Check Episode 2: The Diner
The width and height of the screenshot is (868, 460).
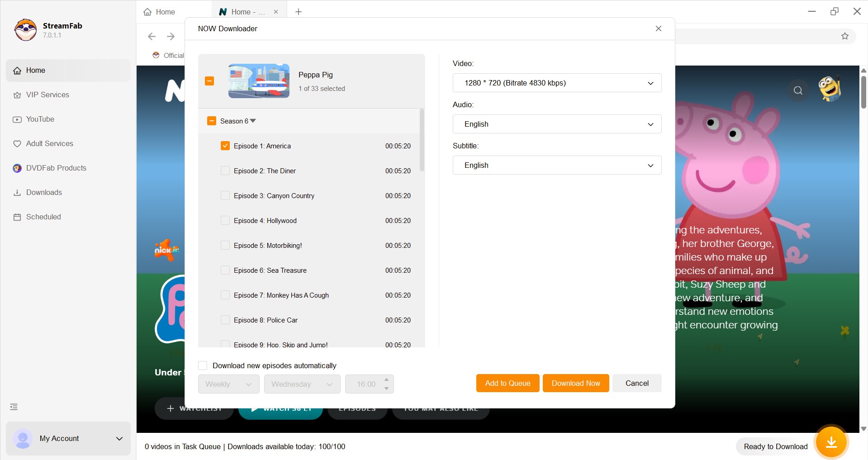coord(225,171)
